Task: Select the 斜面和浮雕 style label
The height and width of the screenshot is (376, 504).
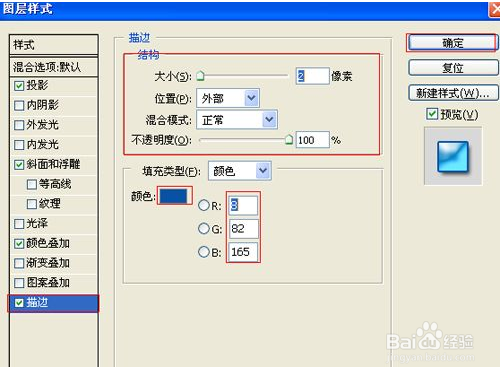Action: [x=53, y=164]
